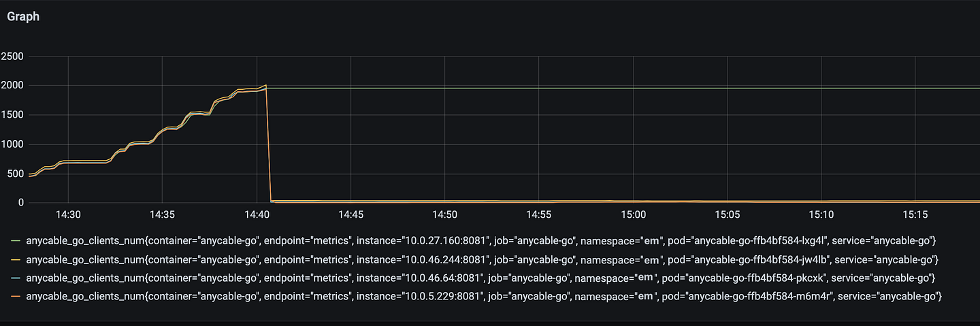The image size is (980, 326).
Task: Toggle legend series for pod jw4lb
Action: [483, 260]
